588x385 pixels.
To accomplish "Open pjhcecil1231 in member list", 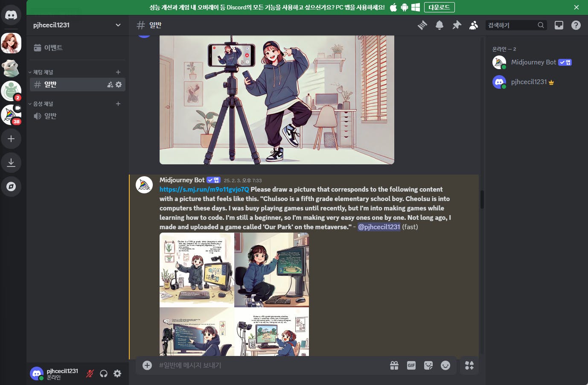I will pos(535,82).
